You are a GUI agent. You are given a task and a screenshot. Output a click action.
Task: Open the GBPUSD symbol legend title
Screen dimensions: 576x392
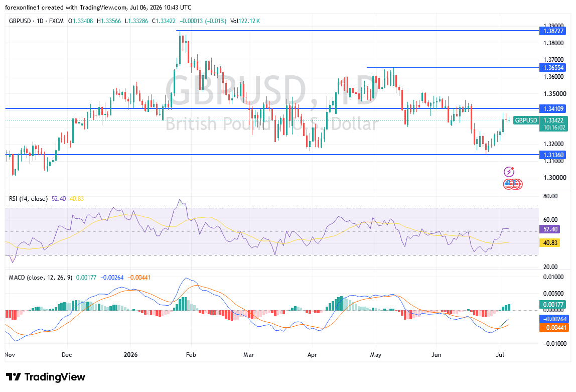(36, 21)
